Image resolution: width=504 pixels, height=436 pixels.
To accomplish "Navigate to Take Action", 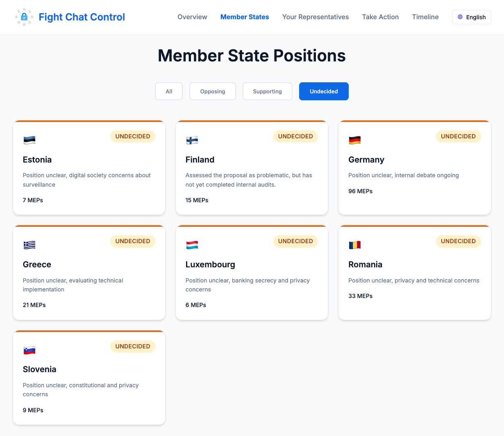I will (x=380, y=17).
